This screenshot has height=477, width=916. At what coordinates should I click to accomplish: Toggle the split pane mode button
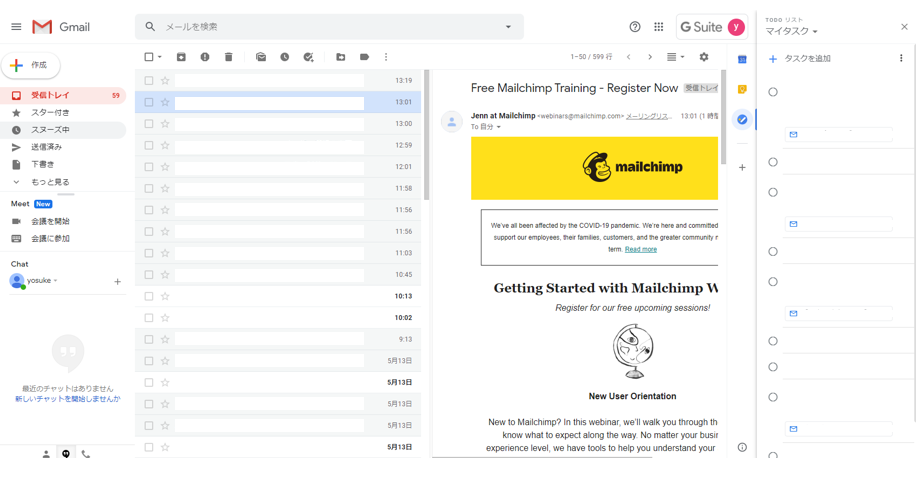pos(672,57)
